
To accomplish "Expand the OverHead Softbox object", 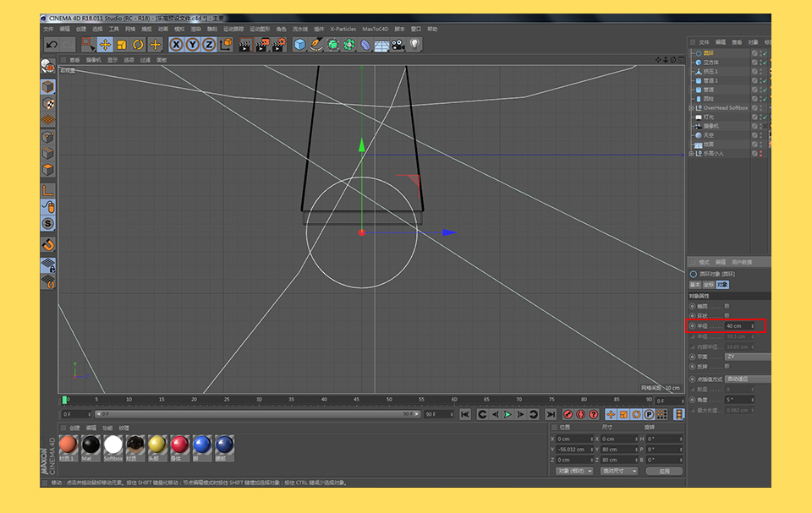I will point(691,108).
